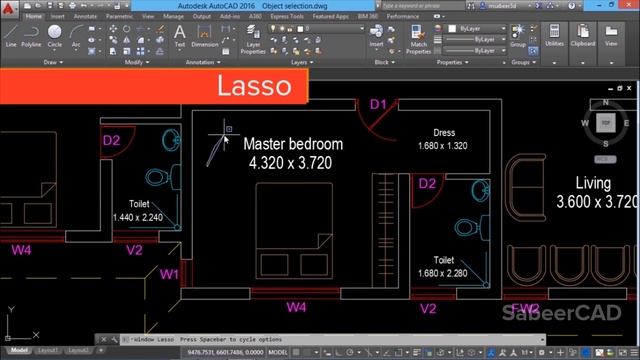Open the Home ribbon tab
This screenshot has height=360, width=640.
point(33,16)
